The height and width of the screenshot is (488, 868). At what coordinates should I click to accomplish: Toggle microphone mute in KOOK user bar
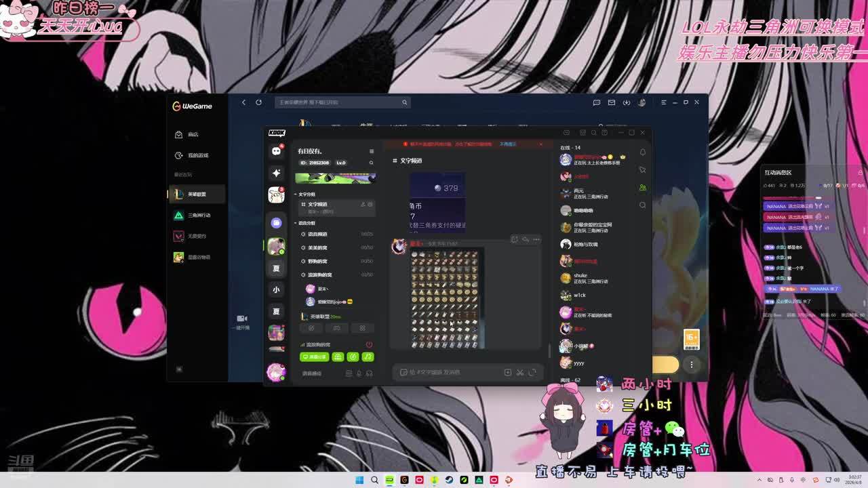tap(359, 373)
